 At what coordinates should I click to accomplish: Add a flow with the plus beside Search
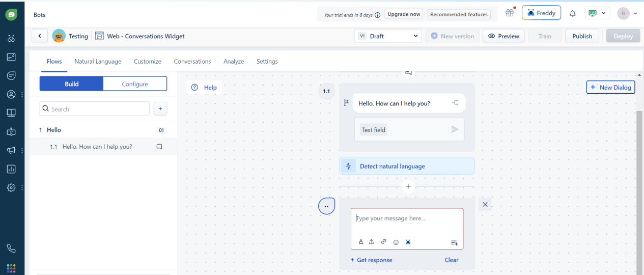point(160,108)
